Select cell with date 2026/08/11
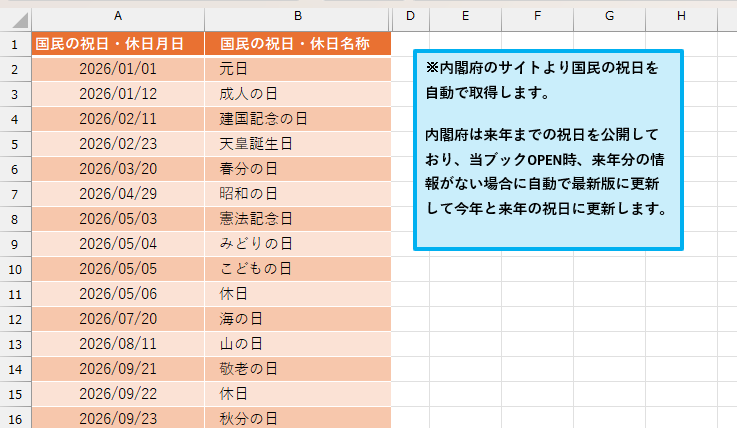 [118, 344]
